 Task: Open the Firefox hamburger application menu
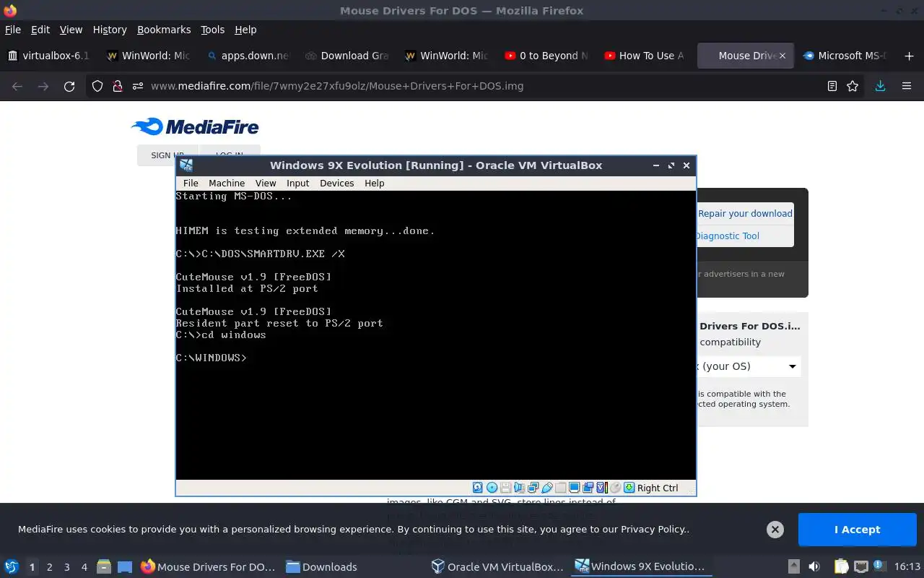[907, 86]
